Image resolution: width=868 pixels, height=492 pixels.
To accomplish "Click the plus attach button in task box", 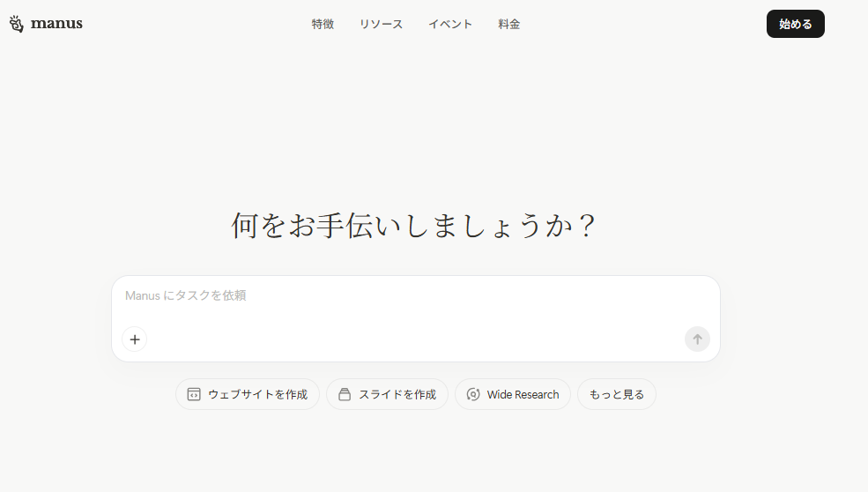I will coord(135,339).
